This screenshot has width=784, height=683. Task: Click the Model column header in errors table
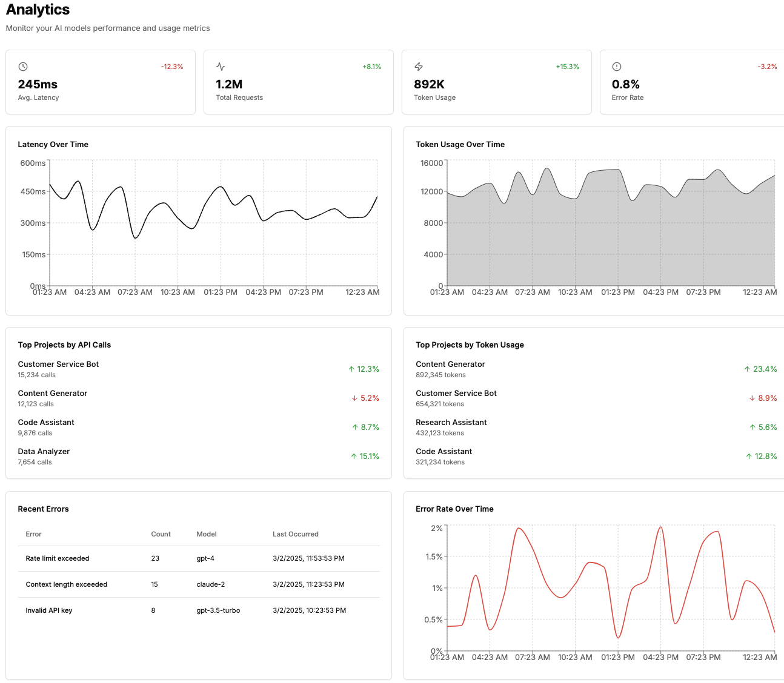207,534
